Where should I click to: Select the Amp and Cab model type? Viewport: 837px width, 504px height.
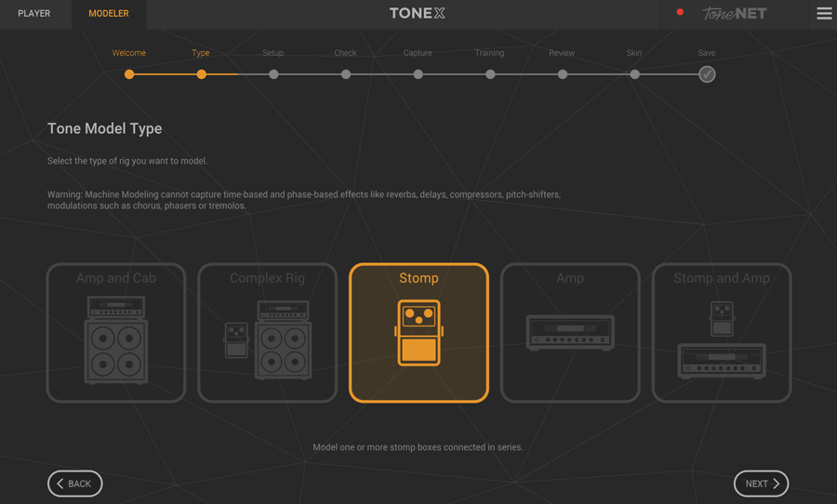coord(116,333)
